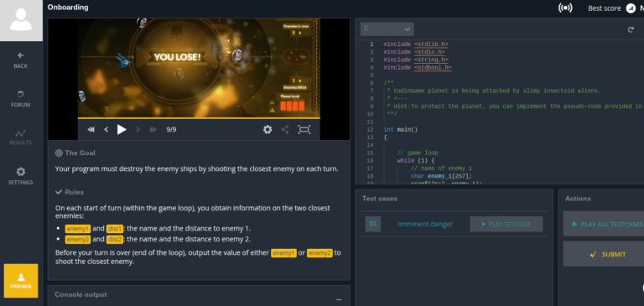This screenshot has height=306, width=644.
Task: Step back one replay frame
Action: 106,129
